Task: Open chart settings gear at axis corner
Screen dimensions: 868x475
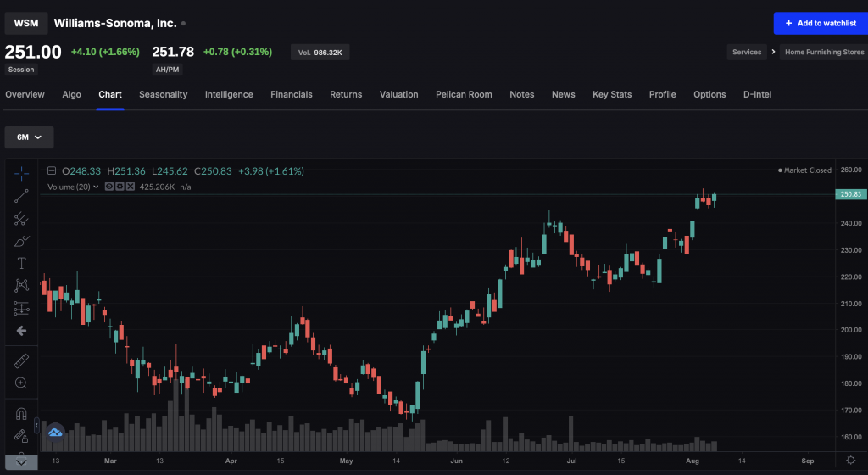Action: click(x=851, y=460)
